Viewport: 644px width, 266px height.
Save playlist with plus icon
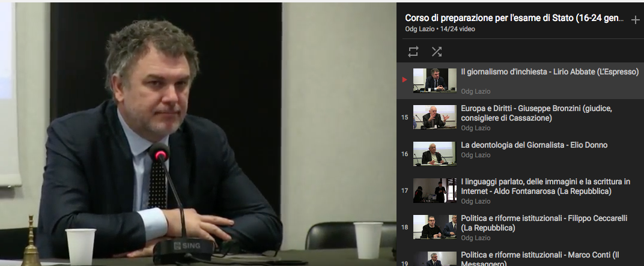(635, 20)
